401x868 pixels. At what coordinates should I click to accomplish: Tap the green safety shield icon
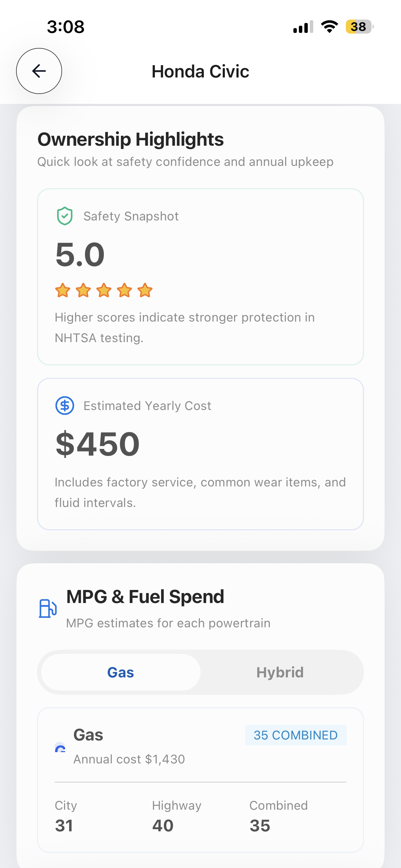tap(64, 216)
